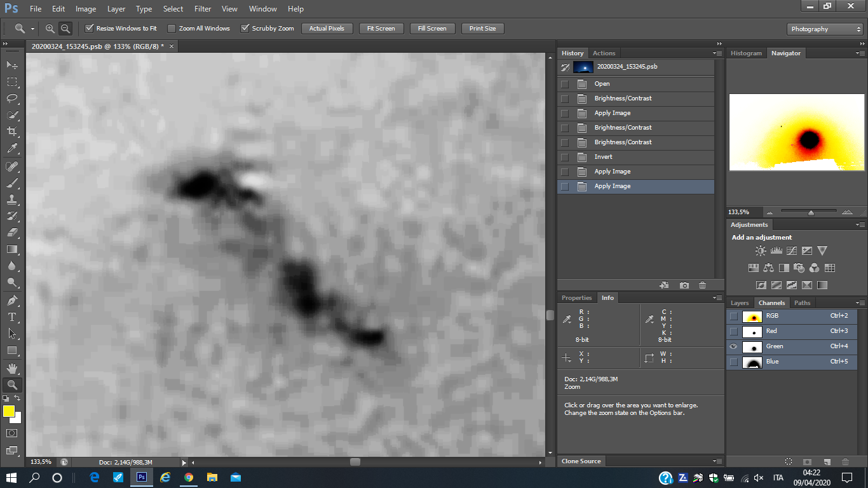The width and height of the screenshot is (868, 488).
Task: Select the Horizontal Type tool
Action: point(12,316)
